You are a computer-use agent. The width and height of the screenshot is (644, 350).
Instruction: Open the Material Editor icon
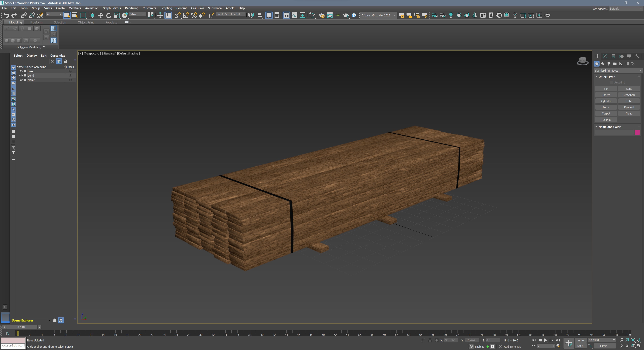click(312, 15)
